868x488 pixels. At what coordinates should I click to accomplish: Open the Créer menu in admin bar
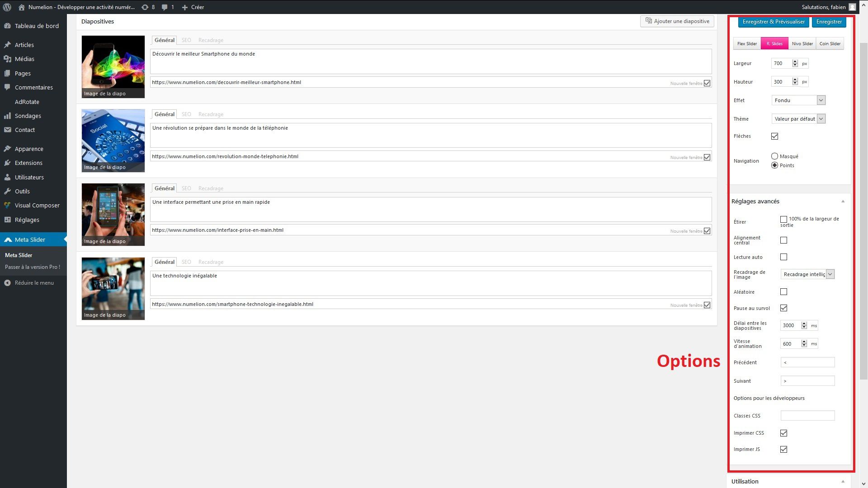193,7
